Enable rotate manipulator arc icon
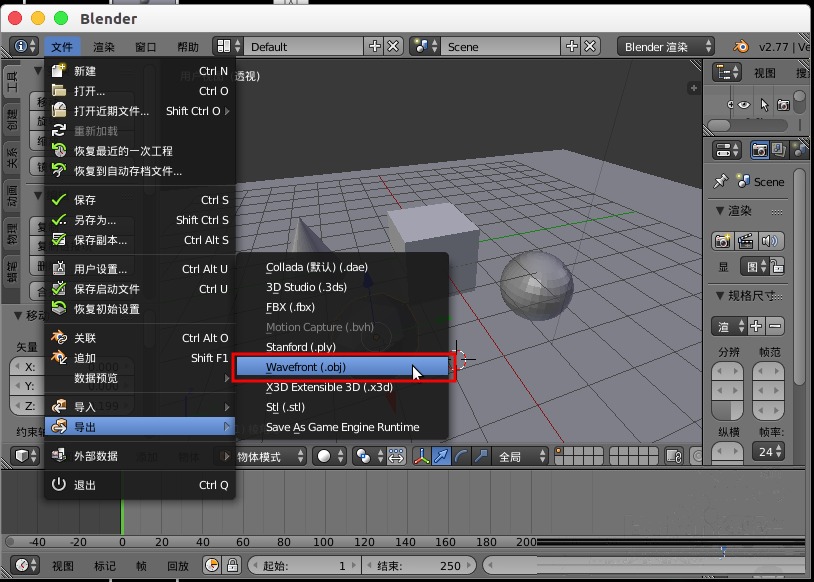 pos(460,457)
